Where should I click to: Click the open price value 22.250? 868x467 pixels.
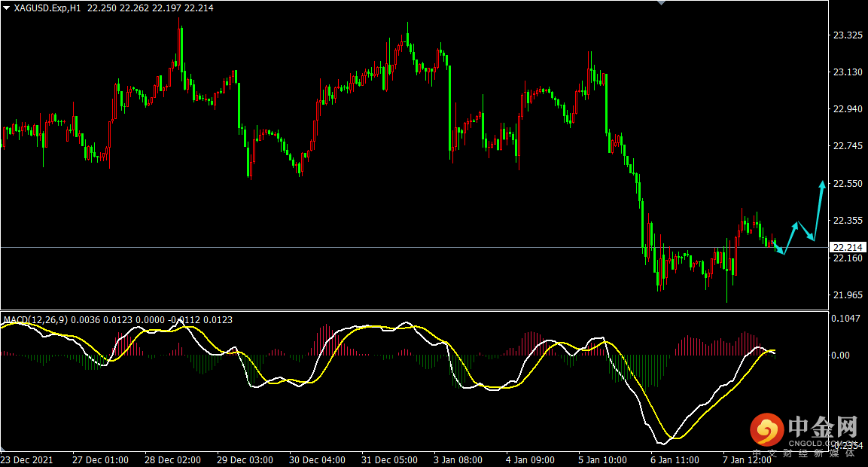click(100, 8)
